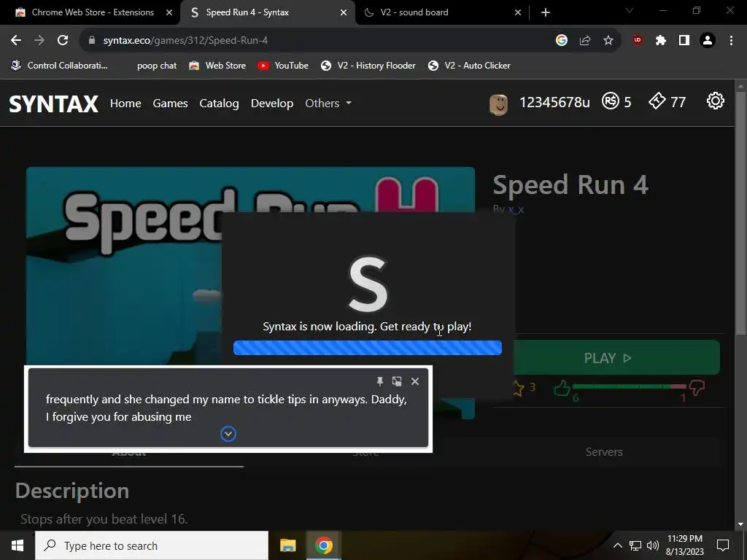Open the tab search dropdown arrow
Viewport: 747px width, 560px height.
[x=630, y=10]
